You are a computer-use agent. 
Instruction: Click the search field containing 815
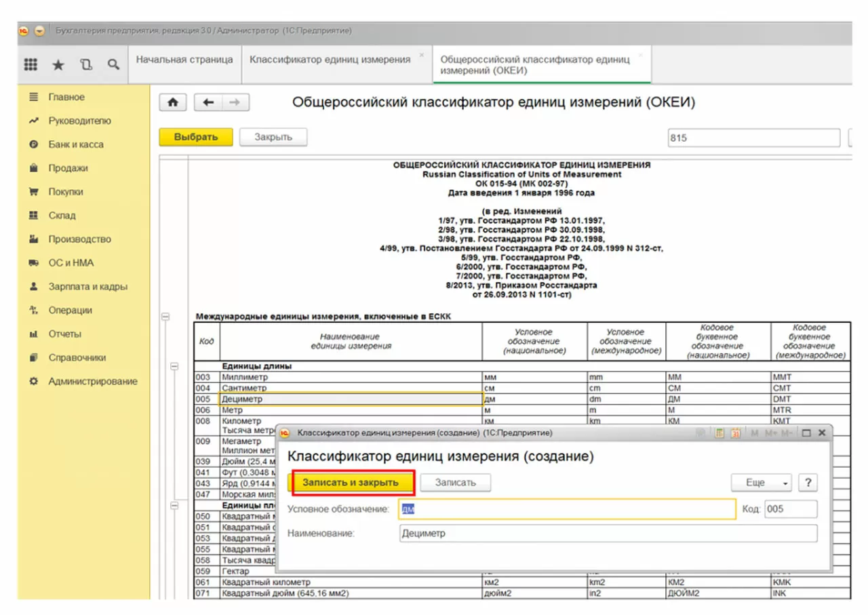[753, 138]
